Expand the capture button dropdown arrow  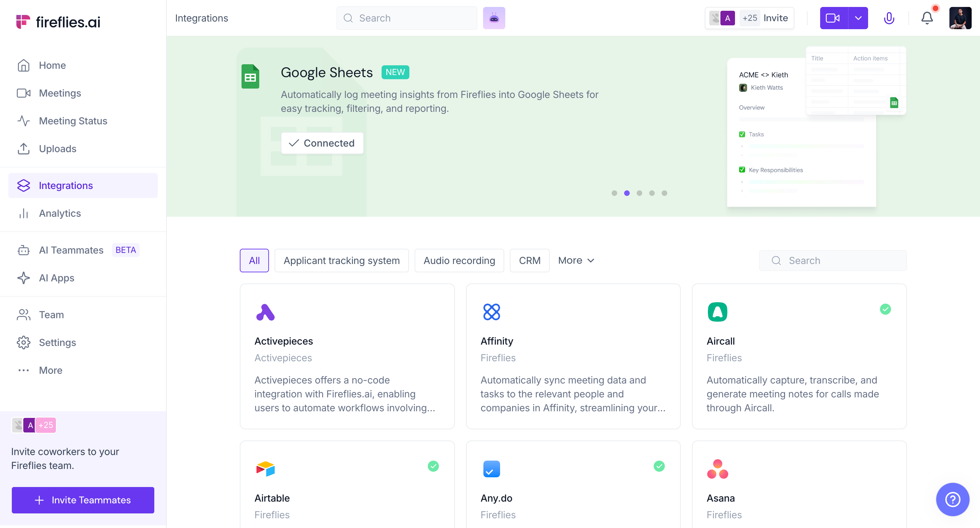[x=858, y=18]
